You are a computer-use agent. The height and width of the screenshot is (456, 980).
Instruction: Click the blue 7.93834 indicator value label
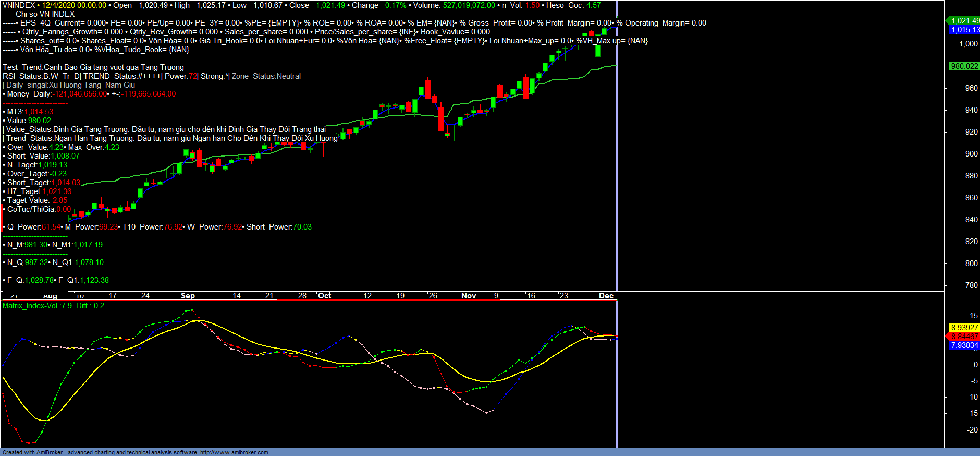[964, 345]
